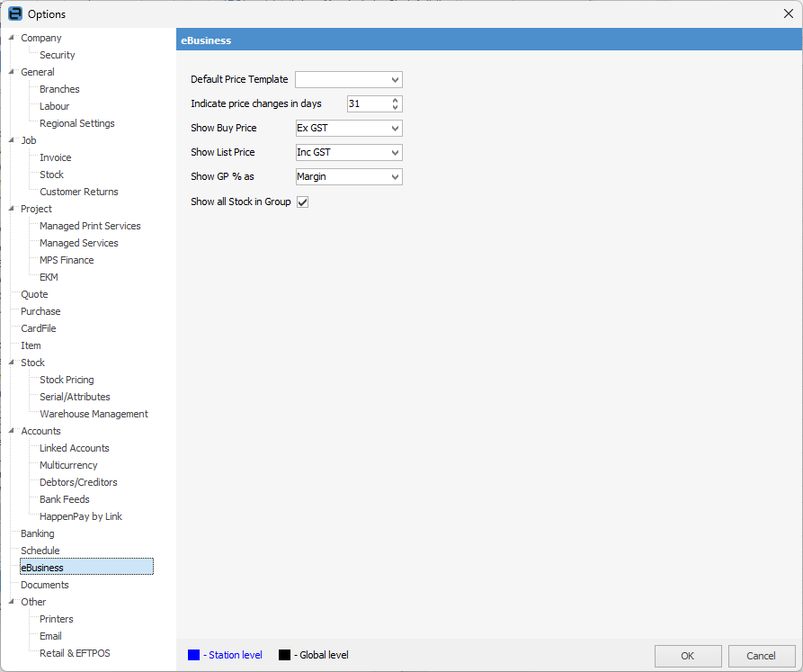Collapse the Company tree node
Image resolution: width=803 pixels, height=672 pixels.
11,38
